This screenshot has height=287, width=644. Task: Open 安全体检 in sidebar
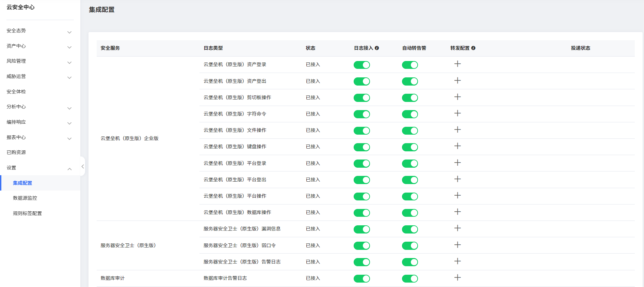coord(16,91)
